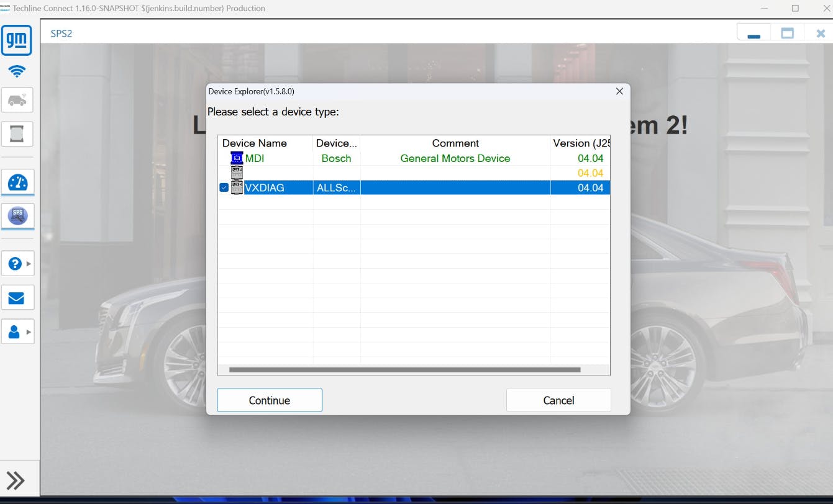The width and height of the screenshot is (833, 504).
Task: Open the vehicle connection icon in sidebar
Action: click(17, 99)
